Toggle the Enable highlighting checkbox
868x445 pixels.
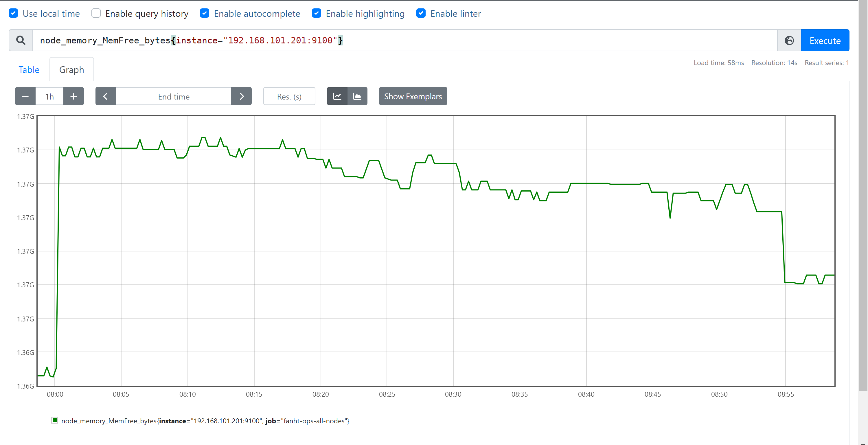[317, 13]
